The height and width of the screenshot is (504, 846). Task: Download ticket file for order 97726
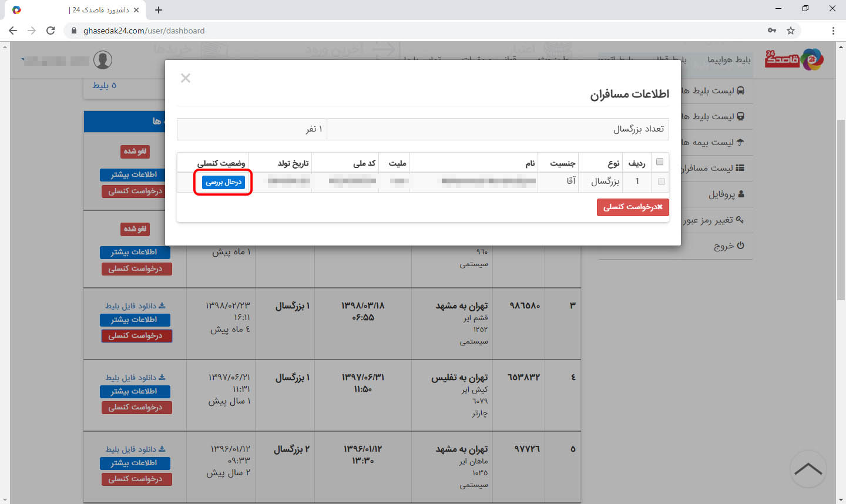coord(135,449)
